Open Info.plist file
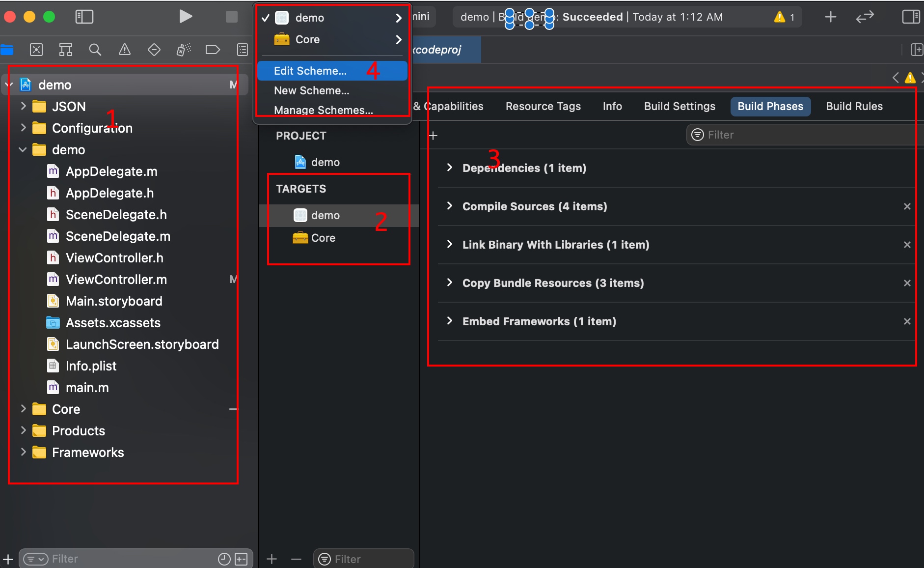Screen dimensions: 924x568 (x=91, y=366)
